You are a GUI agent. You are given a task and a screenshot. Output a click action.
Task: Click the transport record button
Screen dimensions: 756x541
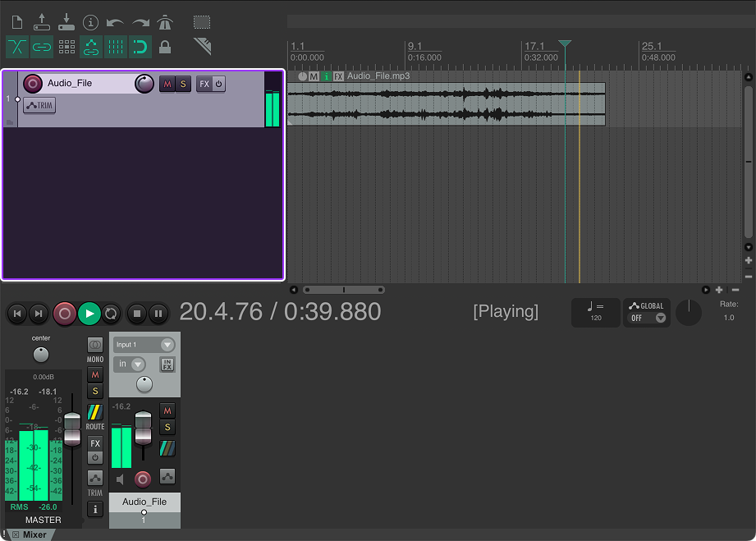[x=65, y=314]
